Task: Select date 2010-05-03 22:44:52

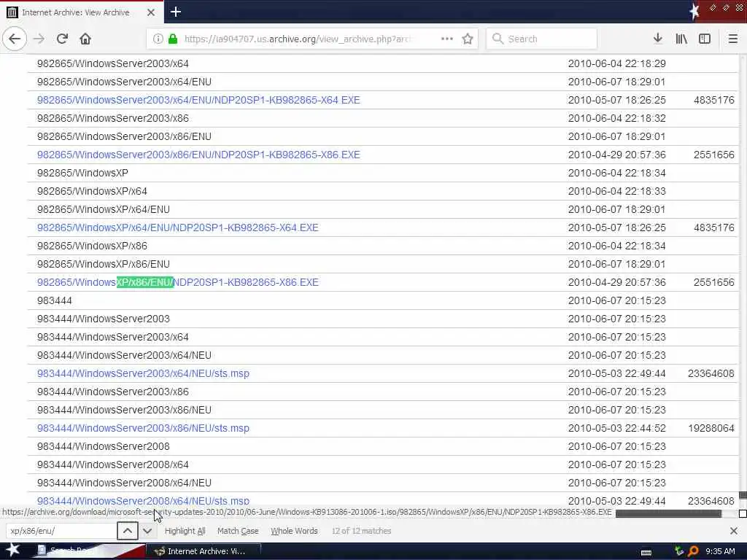Action: 616,428
